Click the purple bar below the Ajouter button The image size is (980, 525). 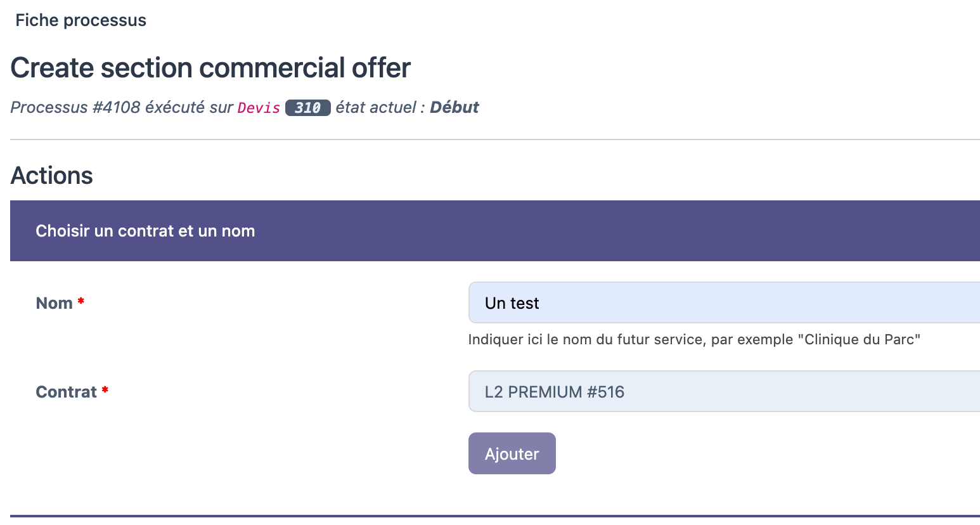click(494, 517)
